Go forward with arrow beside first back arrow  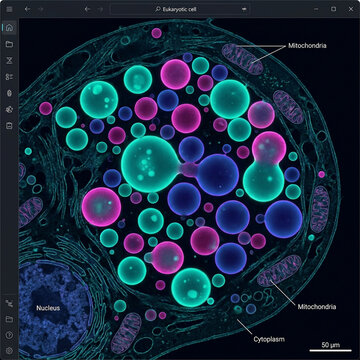tap(41, 9)
